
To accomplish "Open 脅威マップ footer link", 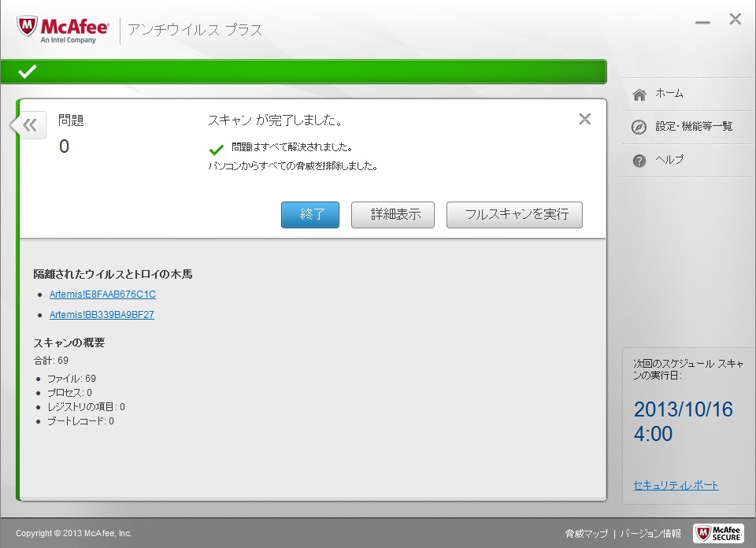I will point(586,534).
